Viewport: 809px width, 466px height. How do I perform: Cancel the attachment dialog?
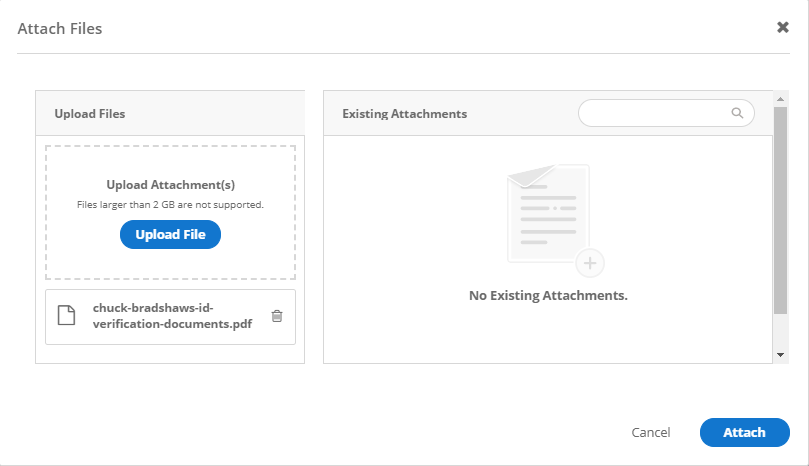click(x=651, y=432)
